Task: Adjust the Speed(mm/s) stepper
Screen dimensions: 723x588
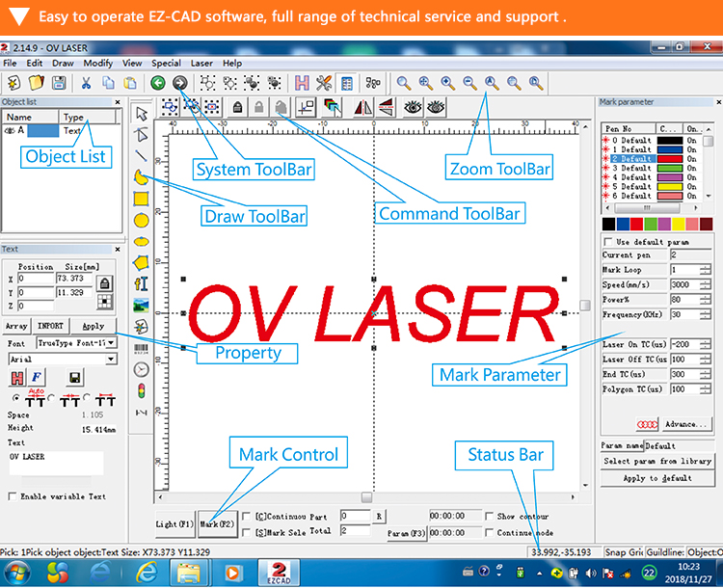Action: (705, 284)
